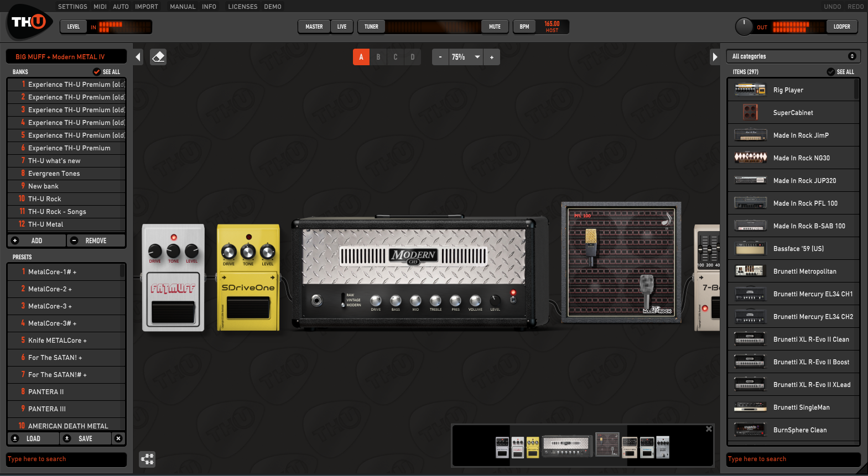Click the PFL 100 cabinet
868x476 pixels.
(621, 263)
